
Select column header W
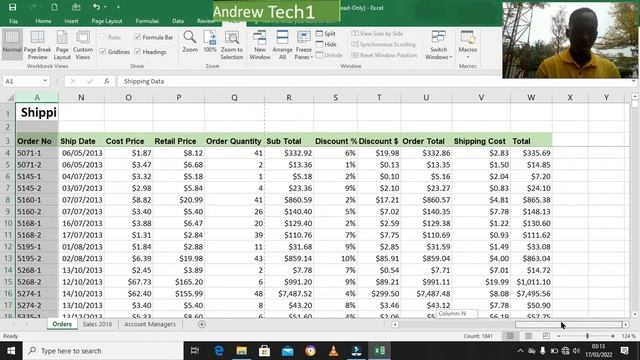(x=531, y=97)
